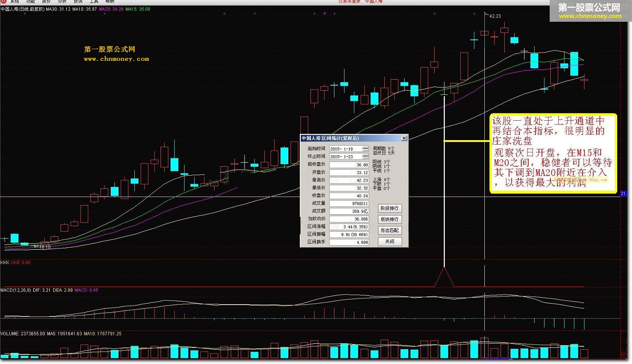Open the 帮助 menu

109,1
